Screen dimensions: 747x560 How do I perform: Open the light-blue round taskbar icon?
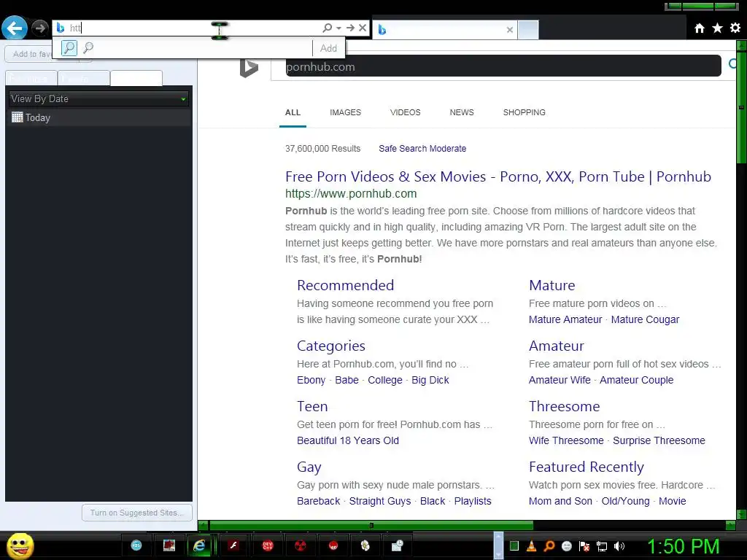(136, 545)
